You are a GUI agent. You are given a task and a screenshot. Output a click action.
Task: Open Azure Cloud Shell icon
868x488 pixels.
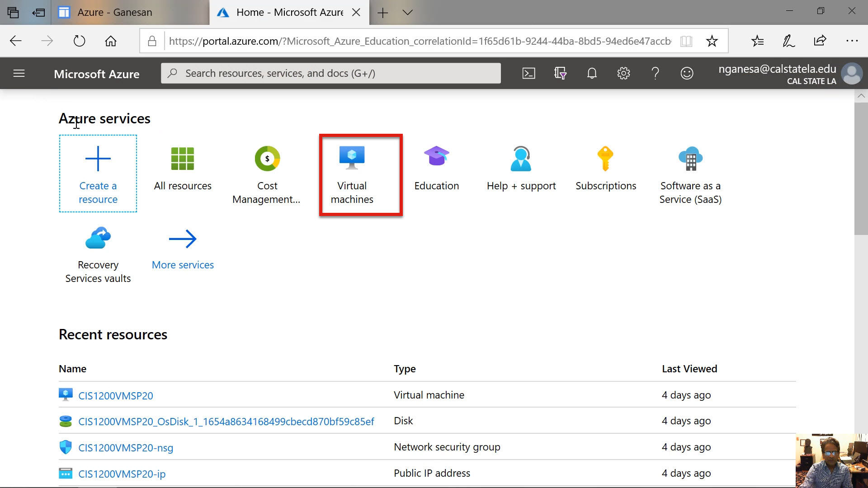[528, 73]
